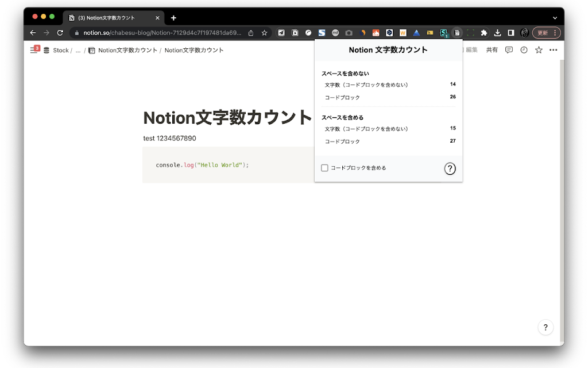Open the video play extension
Viewport: 588px width, 368px height.
[295, 33]
